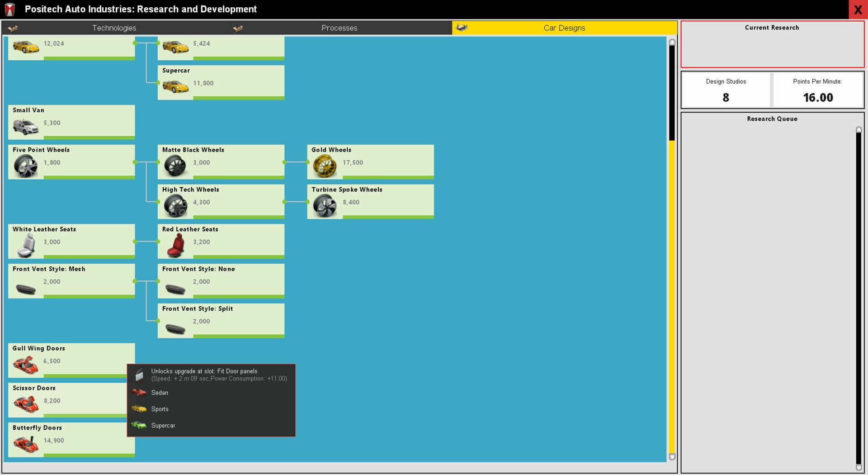Click the Turbine Spoke Wheels icon

click(x=324, y=205)
